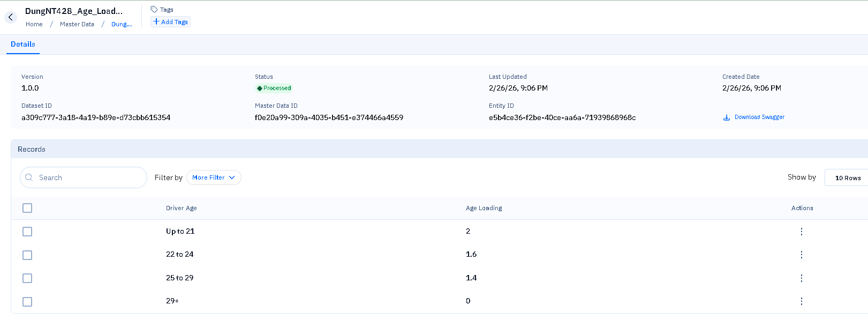
Task: Switch to the Details tab
Action: [x=23, y=44]
